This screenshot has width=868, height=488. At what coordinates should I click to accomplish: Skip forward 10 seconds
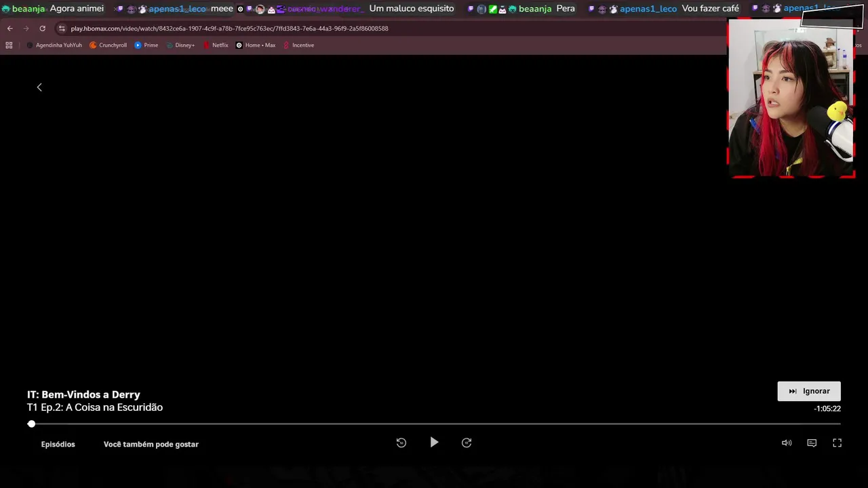click(x=467, y=443)
